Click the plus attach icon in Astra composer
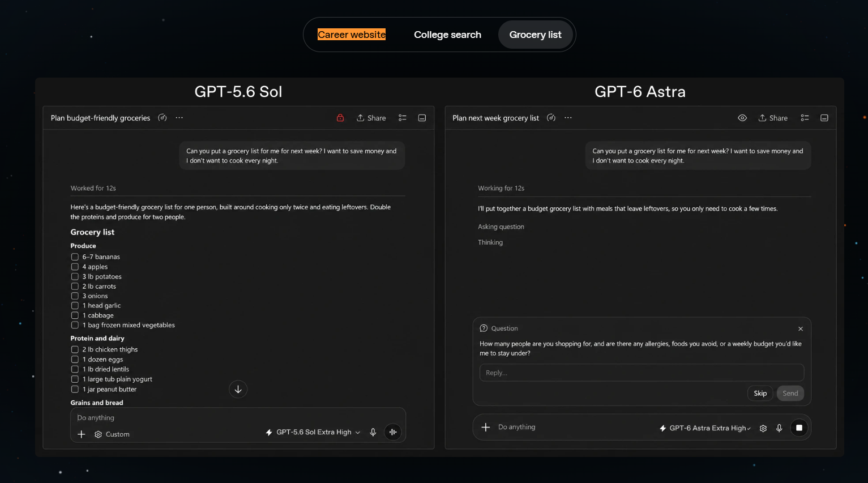868x483 pixels. [486, 428]
